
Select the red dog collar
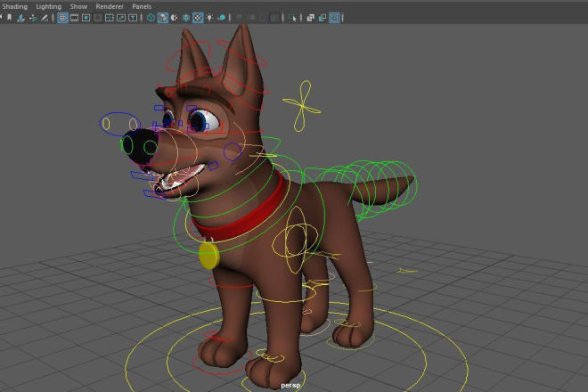(x=258, y=214)
